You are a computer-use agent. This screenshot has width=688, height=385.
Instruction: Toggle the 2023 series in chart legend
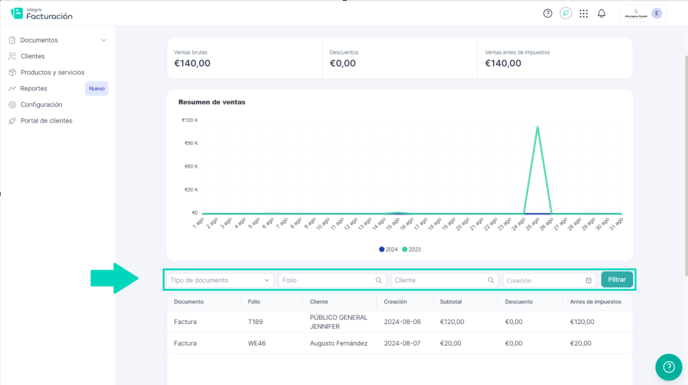click(411, 249)
